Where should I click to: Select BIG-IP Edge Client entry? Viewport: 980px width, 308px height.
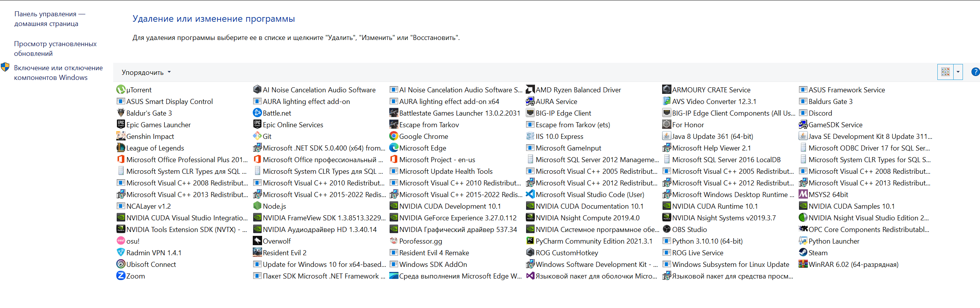click(x=559, y=113)
